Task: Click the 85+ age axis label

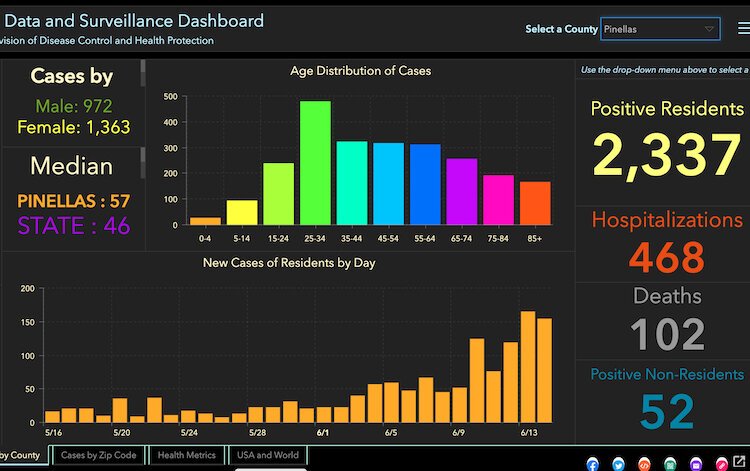Action: tap(535, 238)
